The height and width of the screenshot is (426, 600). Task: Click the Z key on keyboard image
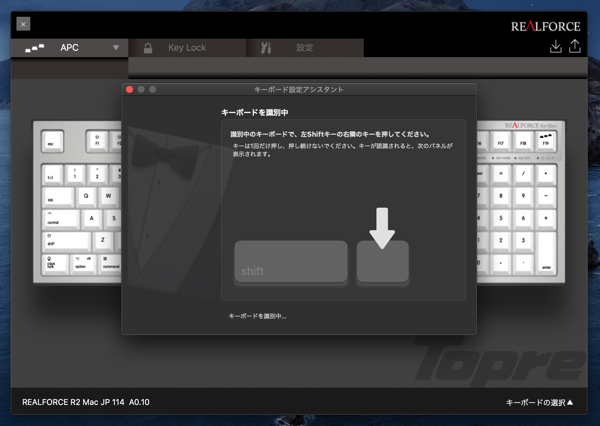[x=103, y=241]
